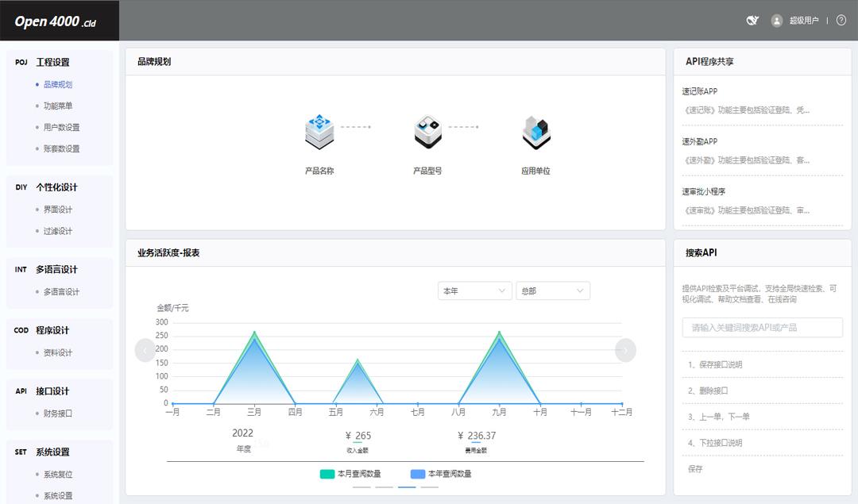Click the 应用单位 cube icon
Image resolution: width=858 pixels, height=504 pixels.
[x=535, y=133]
